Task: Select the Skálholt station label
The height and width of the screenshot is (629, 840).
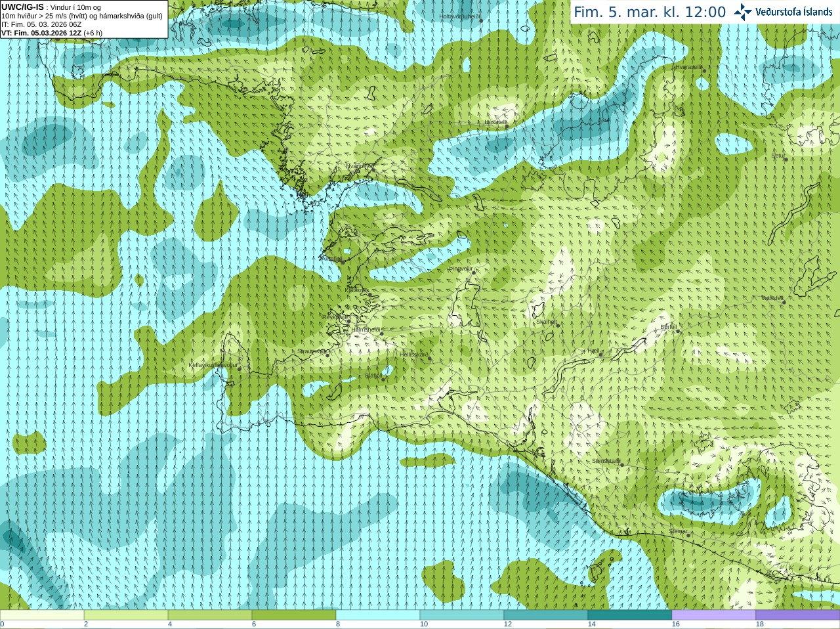Action: [546, 322]
